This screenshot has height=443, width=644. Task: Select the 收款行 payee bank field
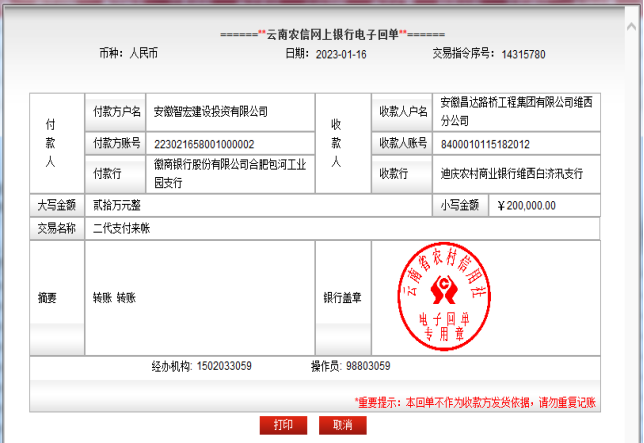[x=511, y=172]
